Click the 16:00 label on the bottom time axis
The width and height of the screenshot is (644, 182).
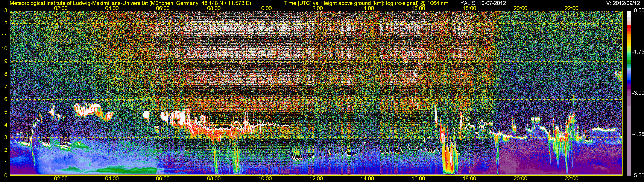[x=418, y=179]
